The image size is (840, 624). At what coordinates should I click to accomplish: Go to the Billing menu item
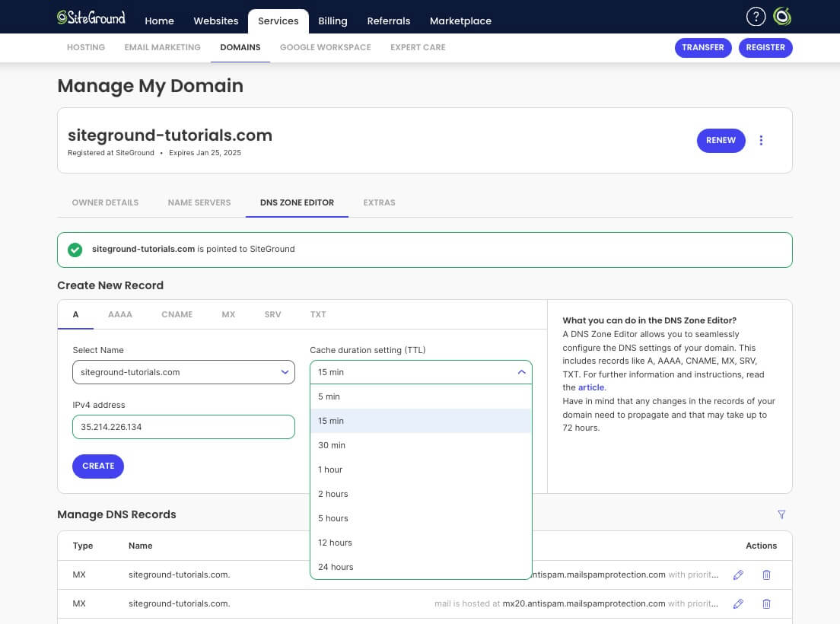pyautogui.click(x=332, y=21)
